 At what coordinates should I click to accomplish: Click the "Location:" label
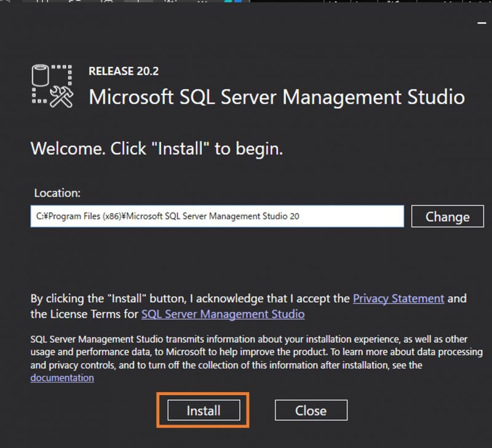[57, 193]
